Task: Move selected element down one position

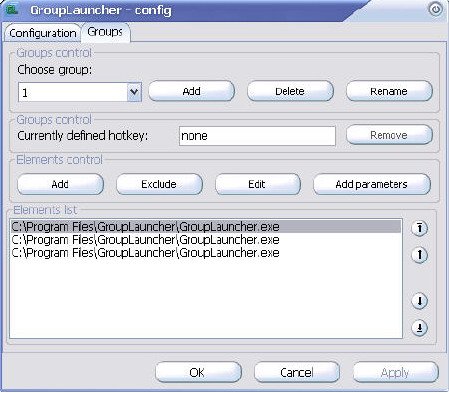Action: point(419,301)
